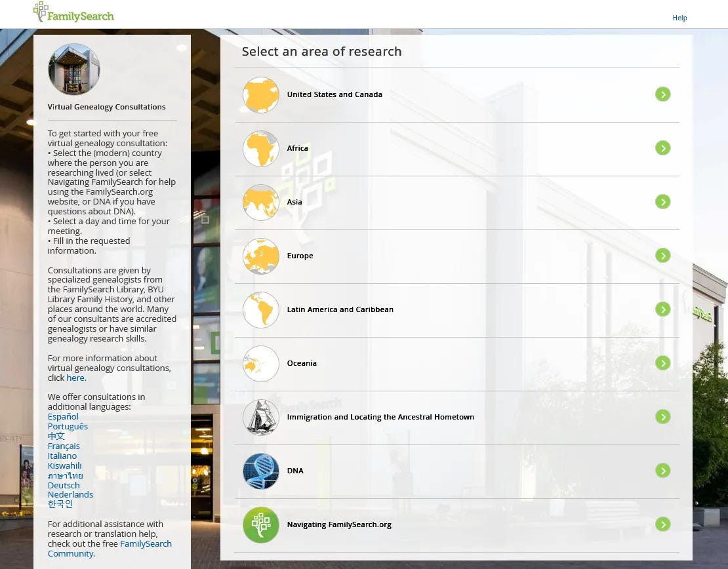Click the Latin America and Caribbean globe icon

(261, 310)
